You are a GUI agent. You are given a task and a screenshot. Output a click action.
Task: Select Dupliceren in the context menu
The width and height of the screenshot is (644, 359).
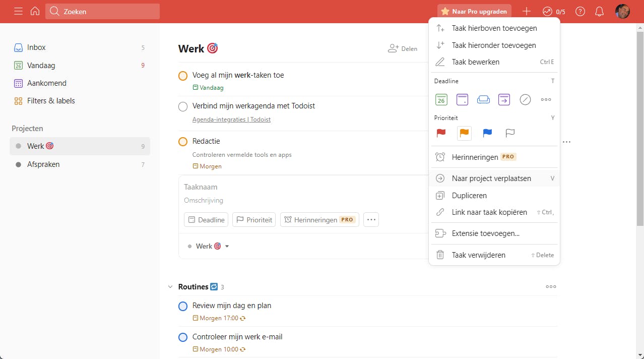pos(469,195)
